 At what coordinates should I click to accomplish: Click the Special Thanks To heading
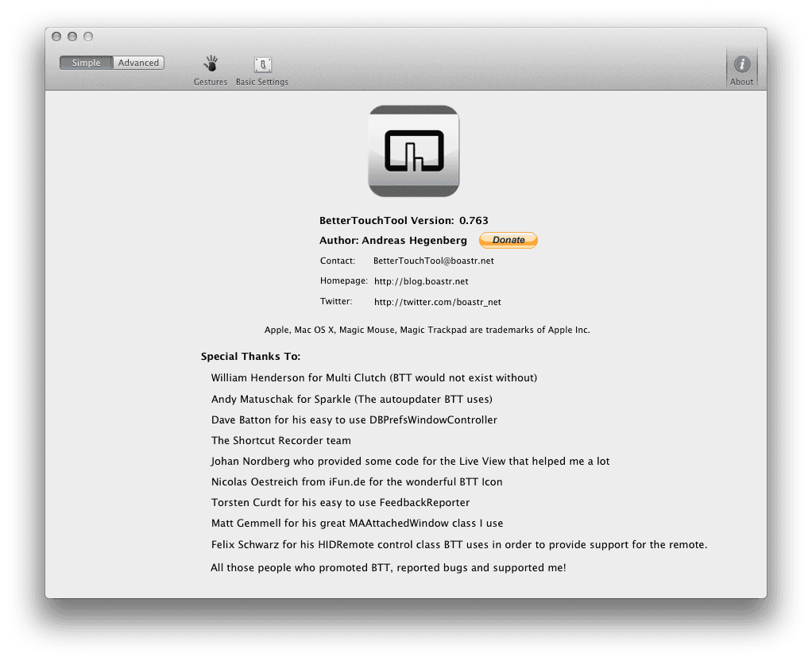pos(250,356)
